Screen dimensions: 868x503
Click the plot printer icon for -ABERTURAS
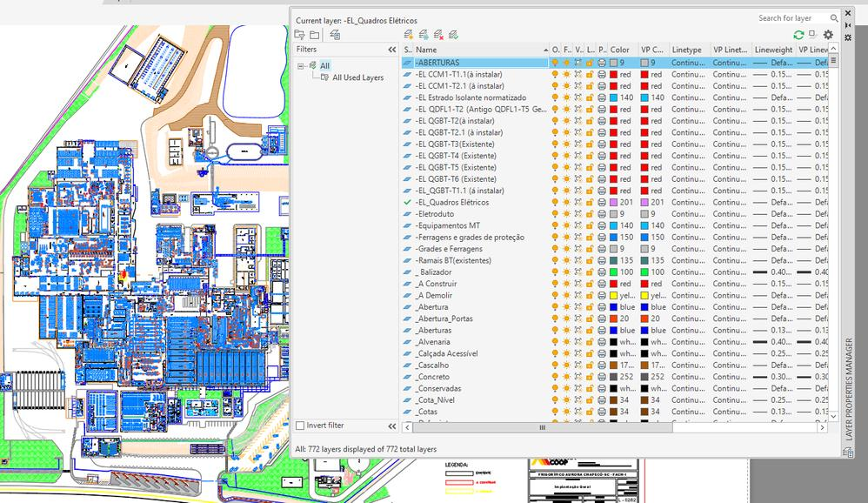[x=602, y=63]
